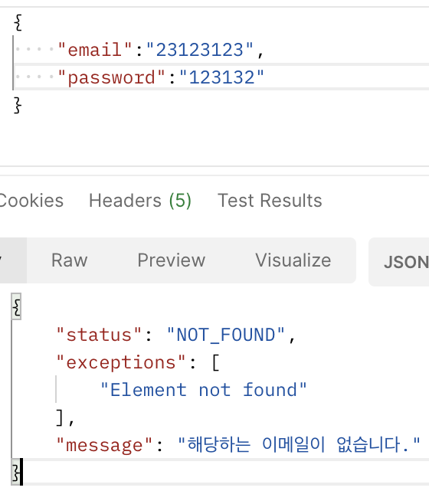
Task: Click the "status" key in response
Action: [99, 335]
